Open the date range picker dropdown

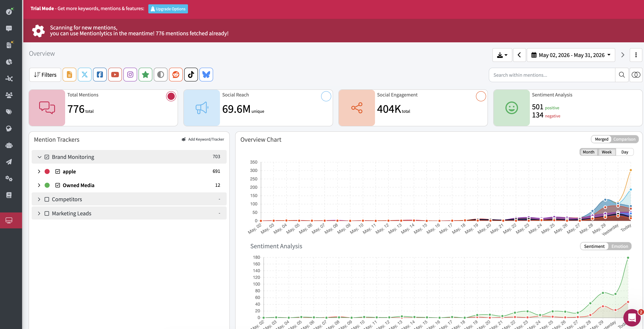(x=571, y=55)
